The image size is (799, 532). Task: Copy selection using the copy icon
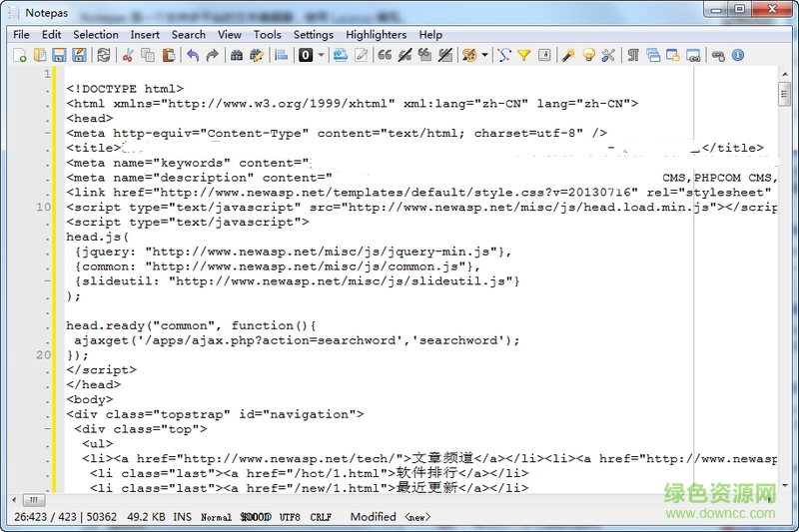pos(148,55)
